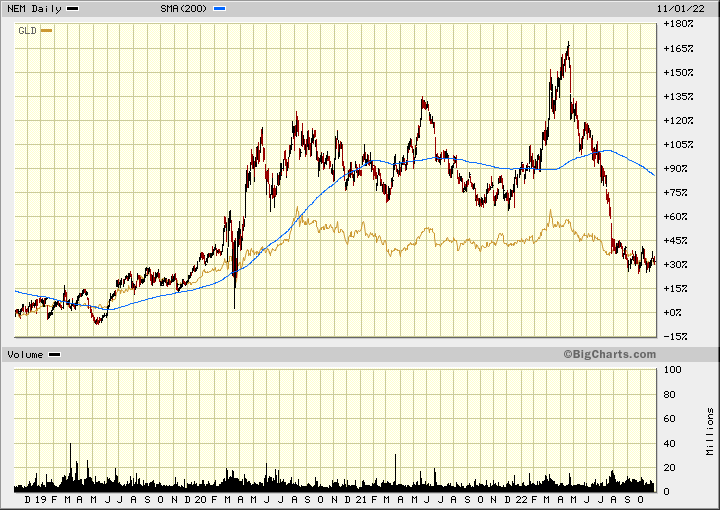Click the black Volume legend swatch
Image resolution: width=720 pixels, height=510 pixels.
[55, 355]
